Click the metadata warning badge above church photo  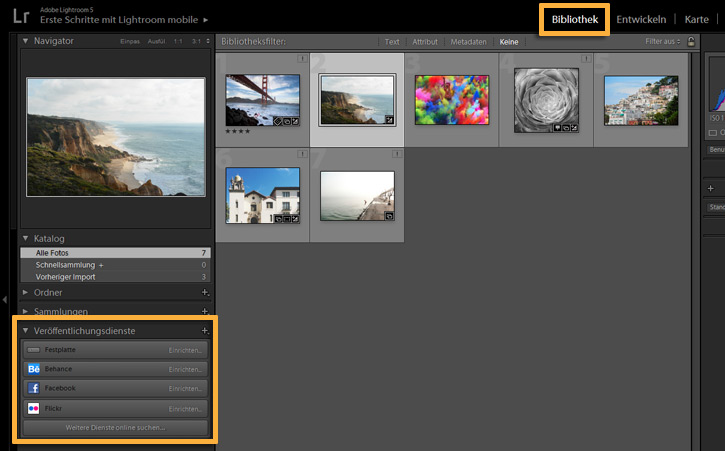(x=302, y=154)
